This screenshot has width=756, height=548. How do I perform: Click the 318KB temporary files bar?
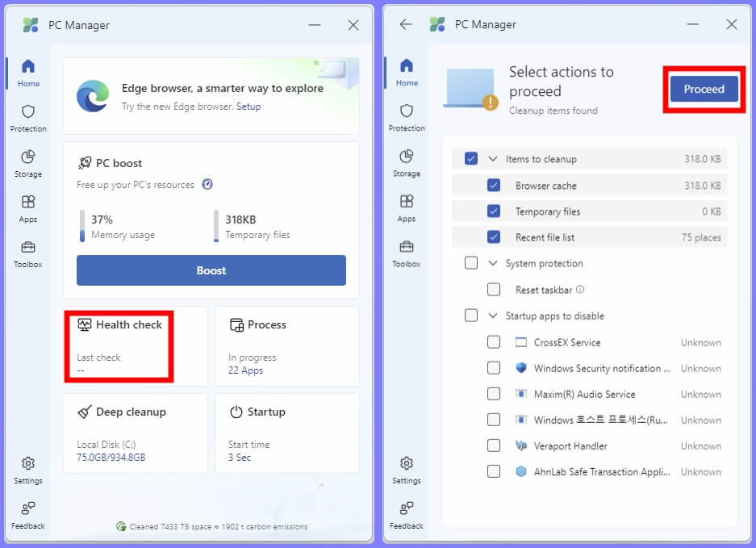216,226
